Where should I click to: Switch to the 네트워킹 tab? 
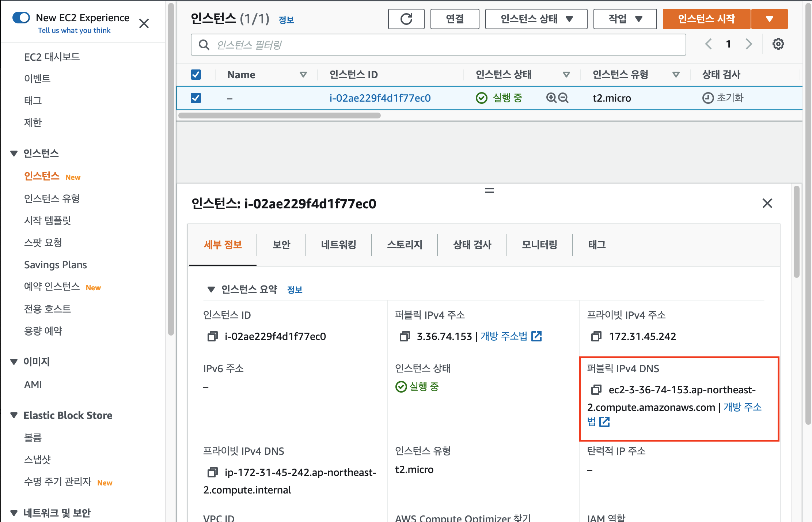(x=338, y=245)
